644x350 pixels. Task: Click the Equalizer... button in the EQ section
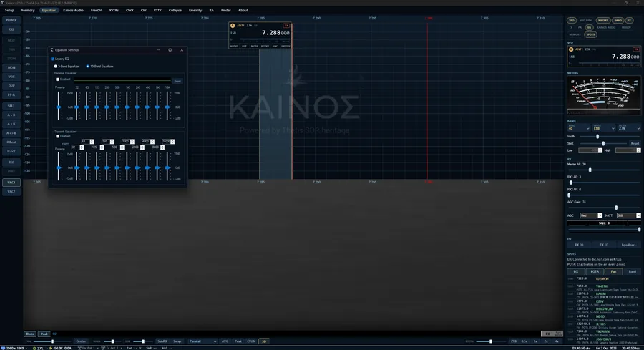point(629,245)
